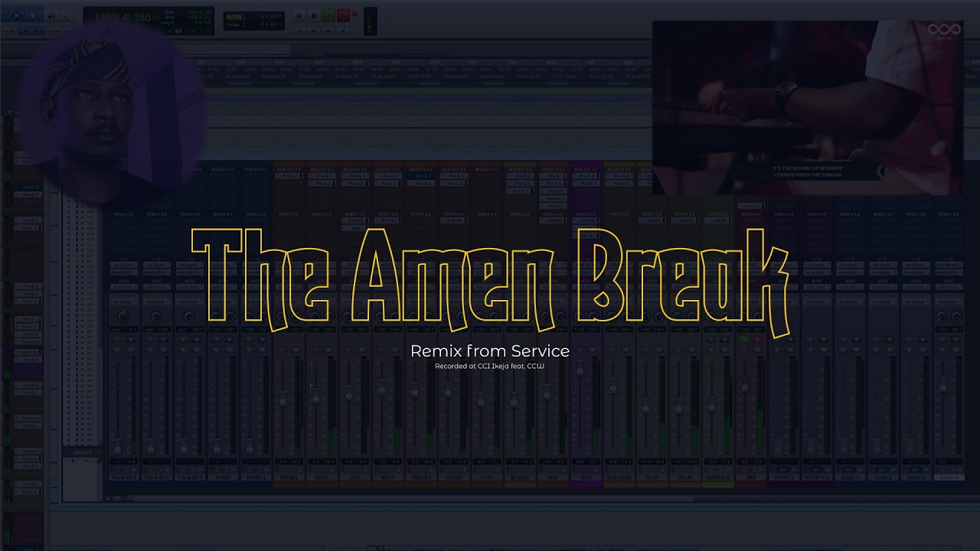Mute the VOX channel
Image resolution: width=980 pixels, height=551 pixels.
coord(592,350)
